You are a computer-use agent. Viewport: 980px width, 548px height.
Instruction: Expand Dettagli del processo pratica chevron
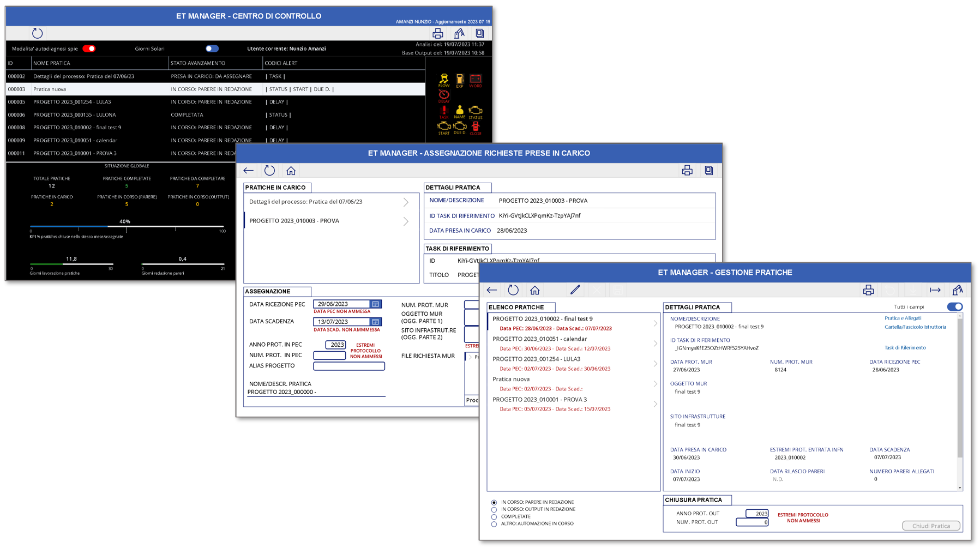point(406,202)
